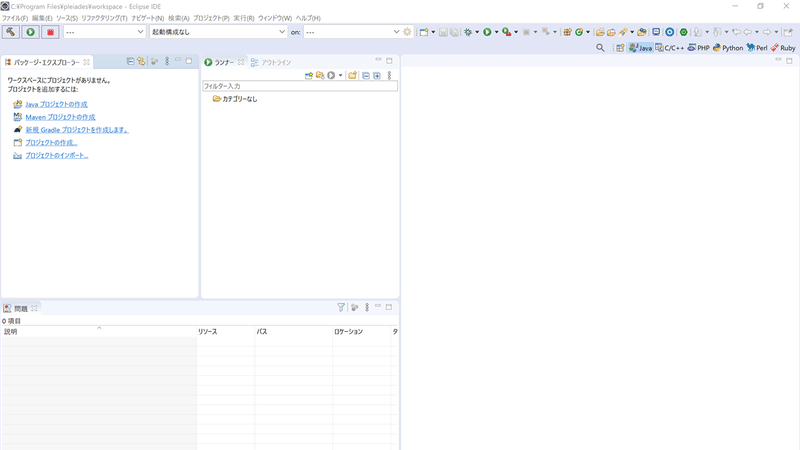This screenshot has width=800, height=450.
Task: Open the ヘルプ(H) menu
Action: pos(308,18)
